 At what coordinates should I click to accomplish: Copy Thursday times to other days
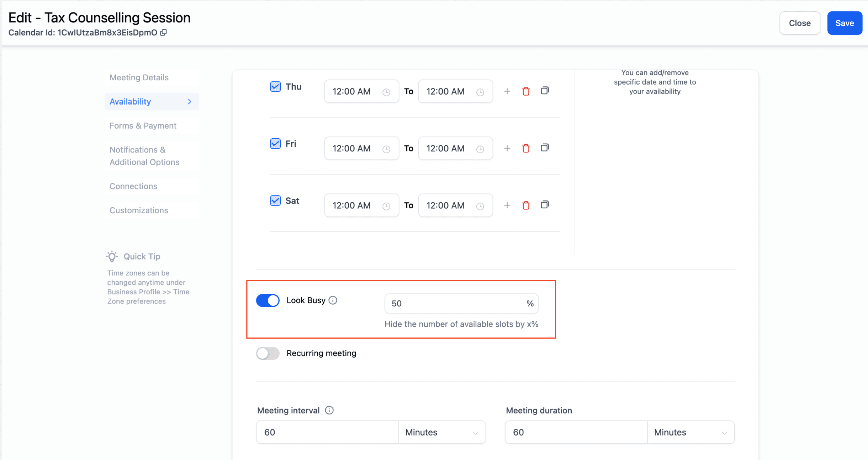(x=545, y=91)
